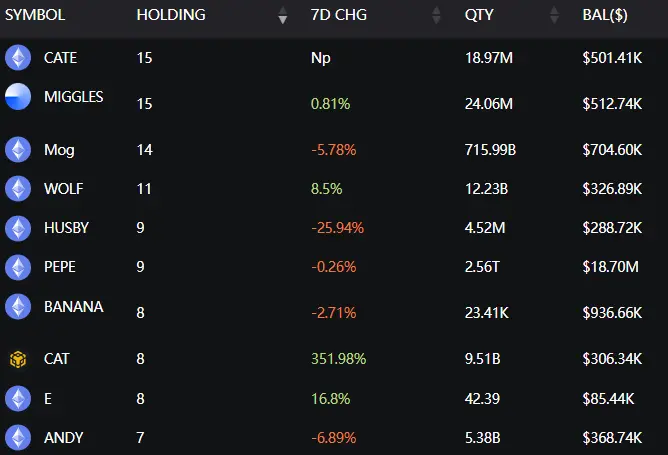
Task: Open the MIGGLES token link
Action: (x=73, y=97)
